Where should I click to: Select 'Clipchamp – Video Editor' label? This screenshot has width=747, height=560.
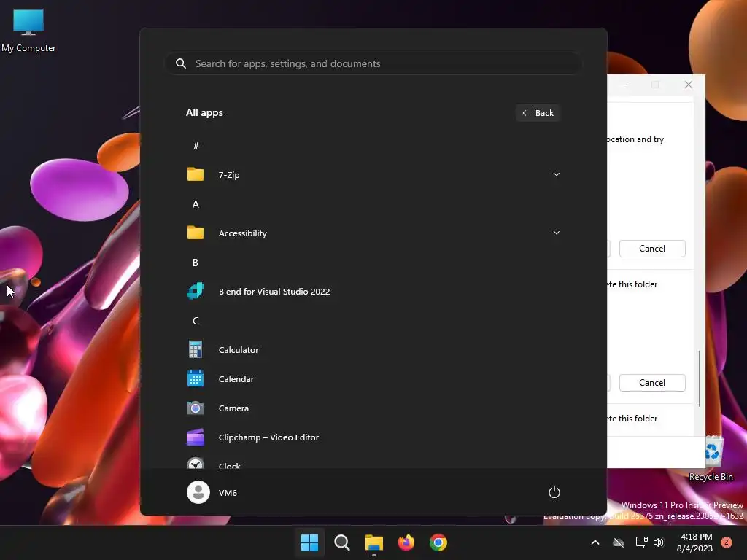click(x=268, y=437)
